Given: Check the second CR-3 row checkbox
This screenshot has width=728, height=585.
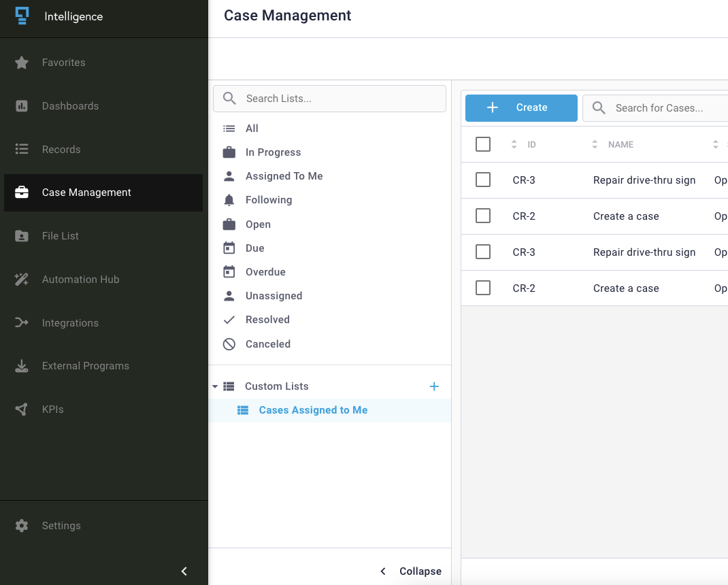Looking at the screenshot, I should pyautogui.click(x=483, y=252).
